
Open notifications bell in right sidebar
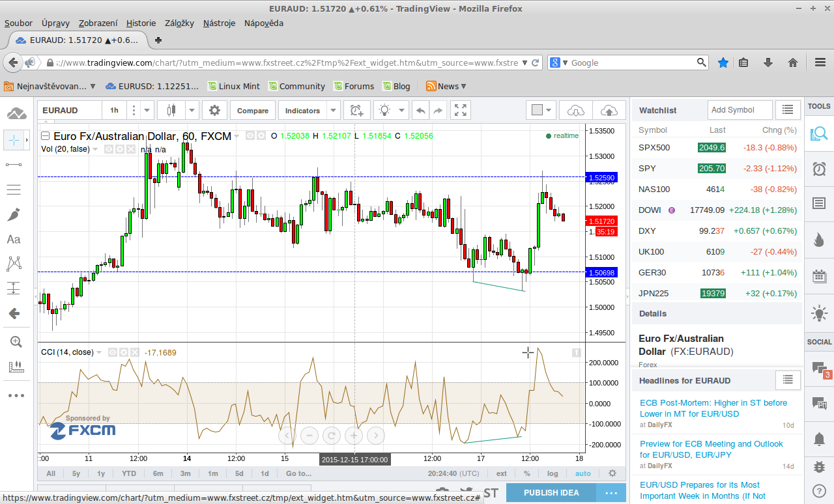pyautogui.click(x=819, y=438)
